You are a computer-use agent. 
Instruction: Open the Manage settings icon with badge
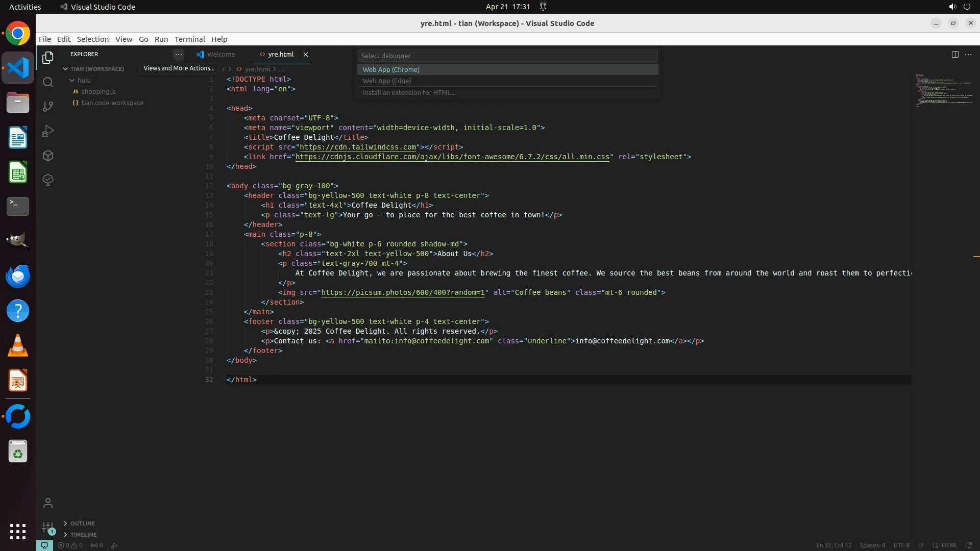coord(48,528)
